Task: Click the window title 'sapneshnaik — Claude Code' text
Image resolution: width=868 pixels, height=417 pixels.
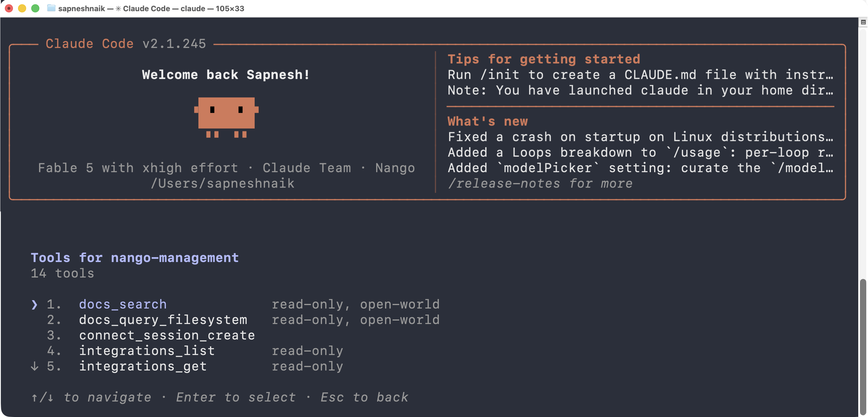Action: (x=151, y=8)
